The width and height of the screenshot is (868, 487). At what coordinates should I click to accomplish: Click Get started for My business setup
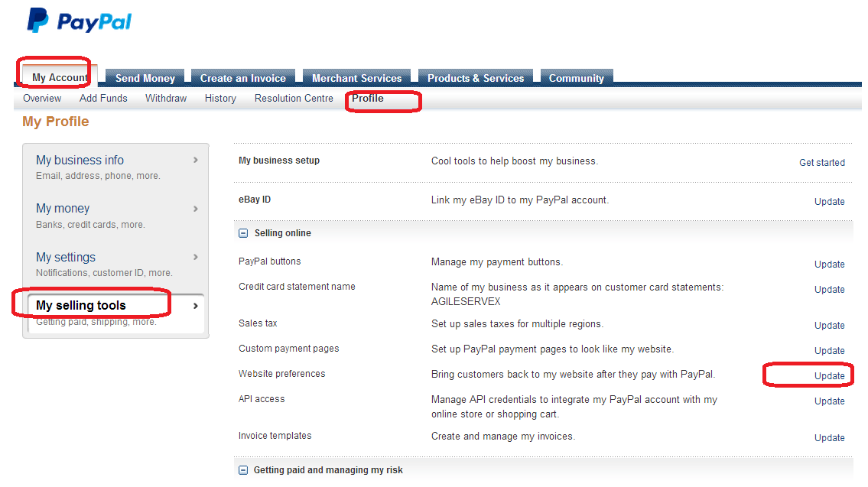tap(822, 162)
